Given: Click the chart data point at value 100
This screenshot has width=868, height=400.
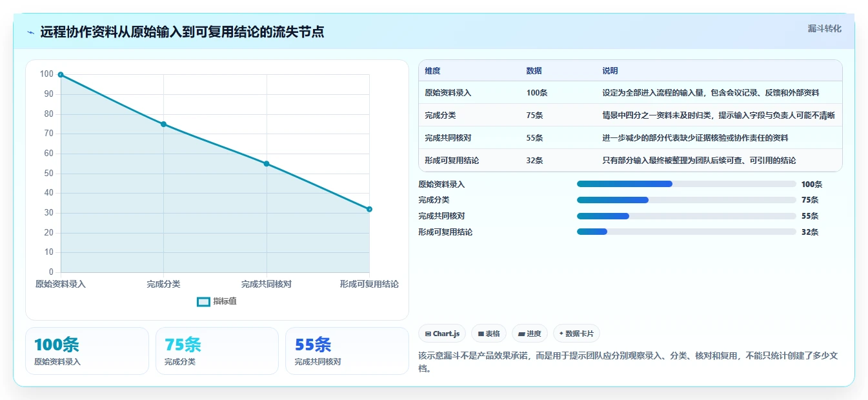Looking at the screenshot, I should [x=61, y=75].
